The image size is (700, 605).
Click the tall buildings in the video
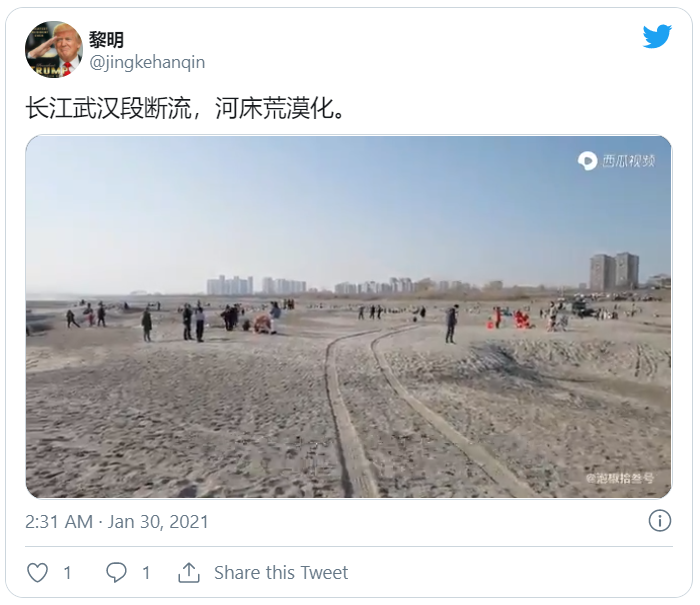tap(614, 271)
